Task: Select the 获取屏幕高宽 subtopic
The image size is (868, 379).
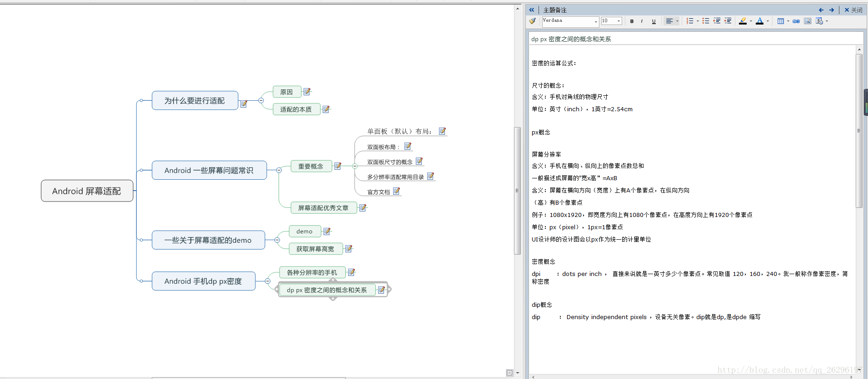Action: [x=315, y=249]
